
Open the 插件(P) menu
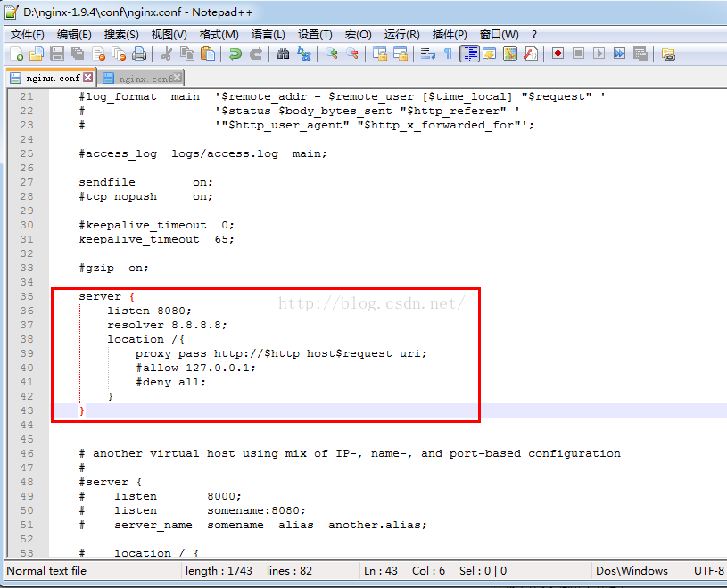[x=450, y=35]
